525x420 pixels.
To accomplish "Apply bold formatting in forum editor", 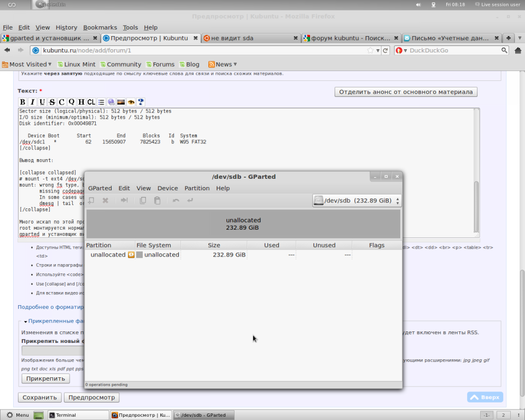I will tap(22, 102).
